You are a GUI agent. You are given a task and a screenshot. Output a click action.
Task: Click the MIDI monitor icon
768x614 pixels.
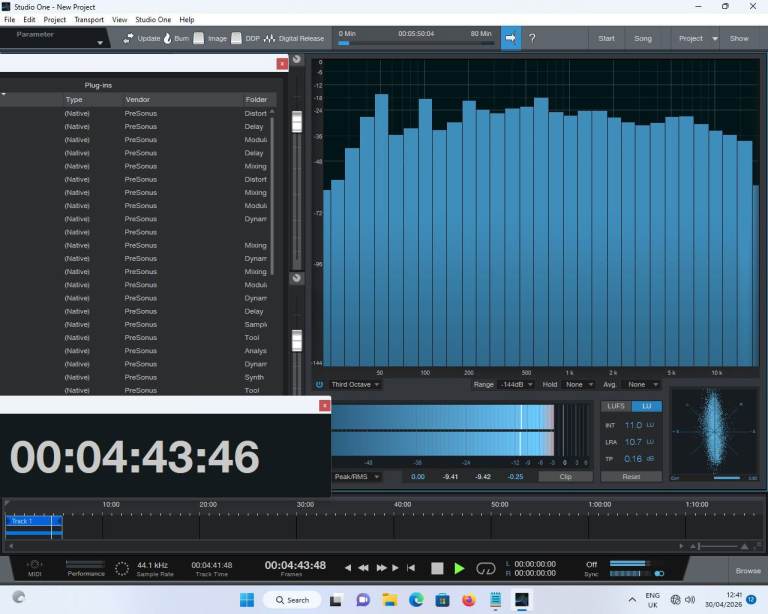pyautogui.click(x=34, y=566)
